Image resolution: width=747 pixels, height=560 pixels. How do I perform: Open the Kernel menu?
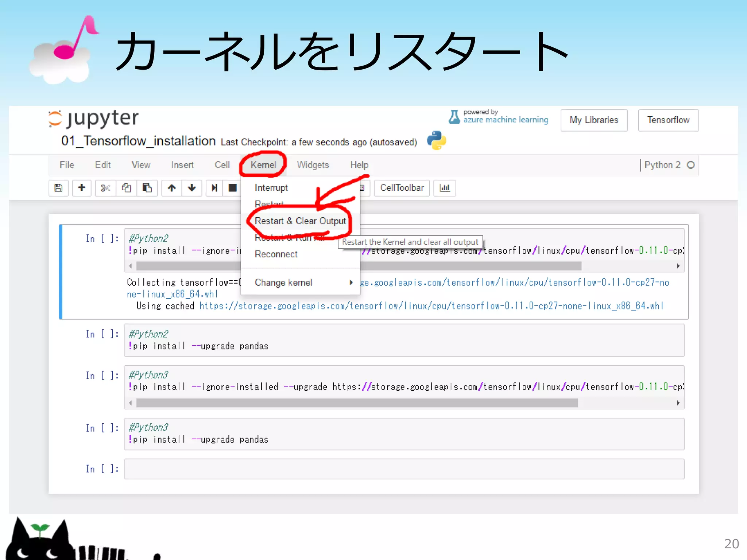(x=263, y=165)
